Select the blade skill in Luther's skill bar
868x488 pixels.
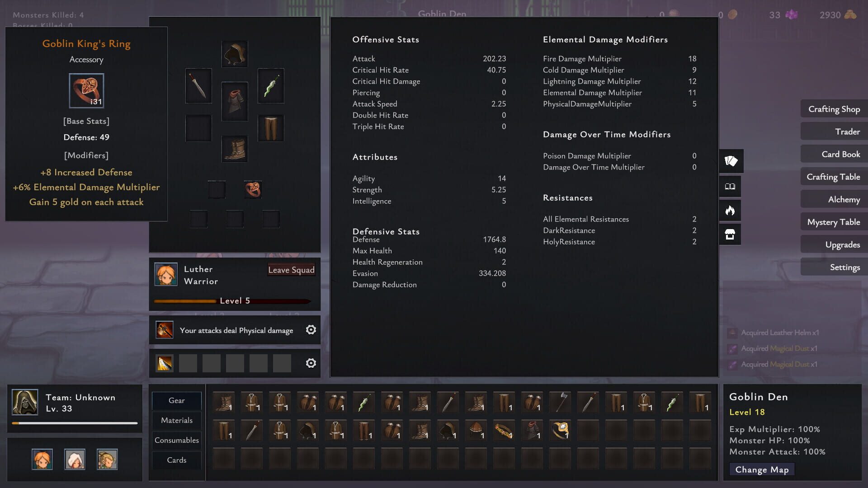click(165, 363)
